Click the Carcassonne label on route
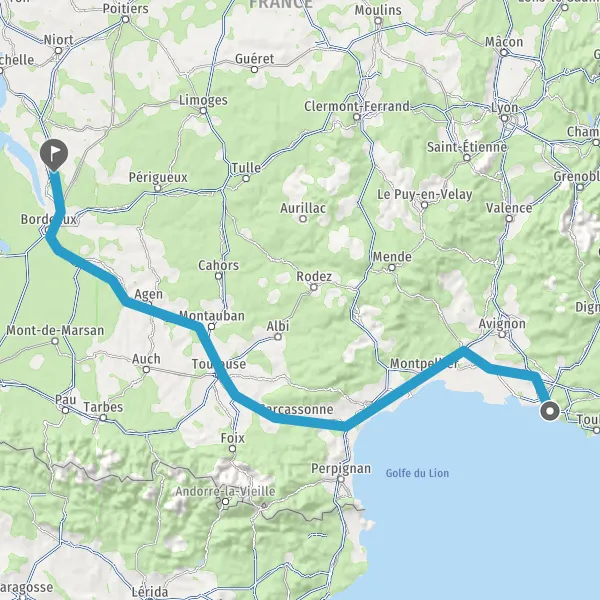600x600 pixels. tap(297, 409)
